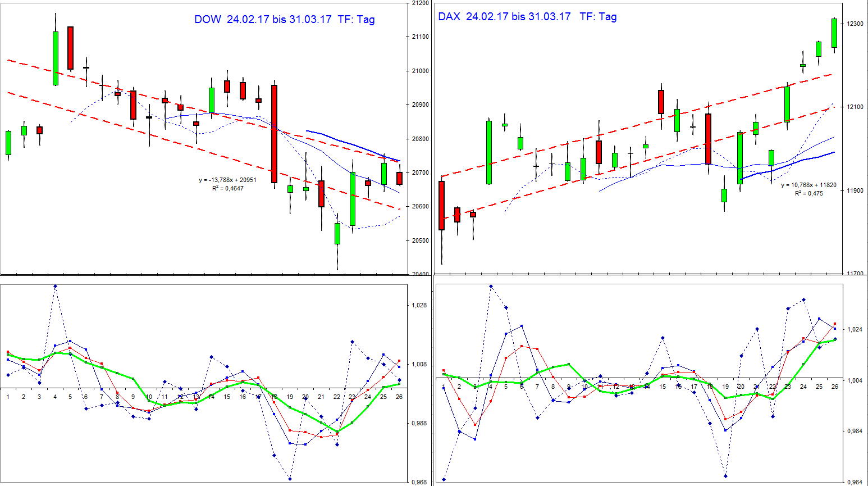This screenshot has height=486, width=868.
Task: Click day 2 on the DAX indicator x-axis
Action: tap(459, 387)
